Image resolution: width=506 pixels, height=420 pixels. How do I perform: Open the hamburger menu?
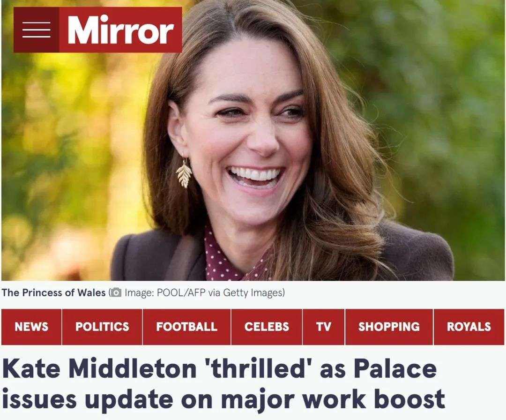click(36, 30)
